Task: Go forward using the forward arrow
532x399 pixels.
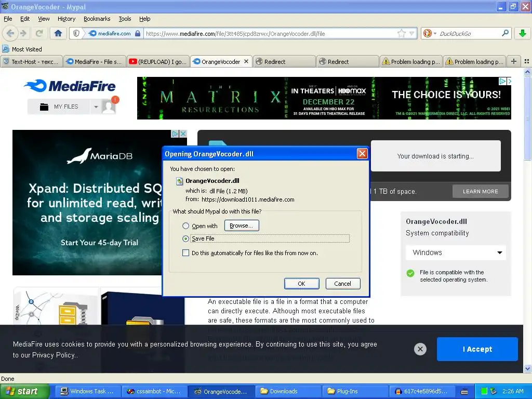Action: click(23, 33)
